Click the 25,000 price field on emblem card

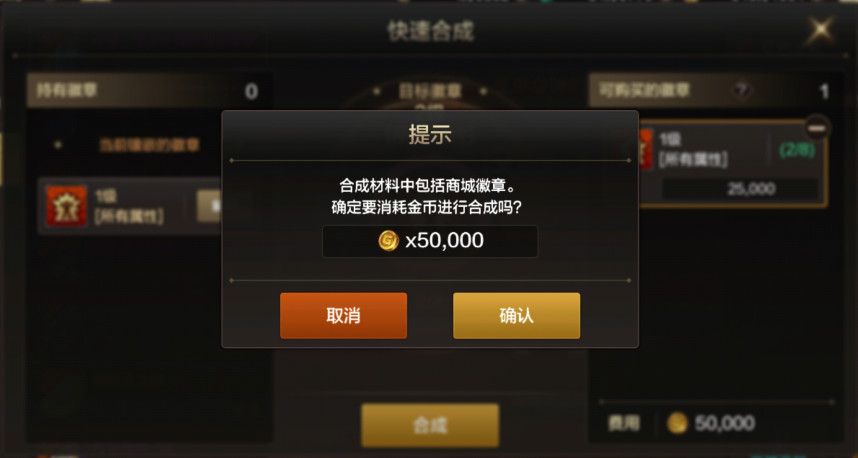pos(740,189)
